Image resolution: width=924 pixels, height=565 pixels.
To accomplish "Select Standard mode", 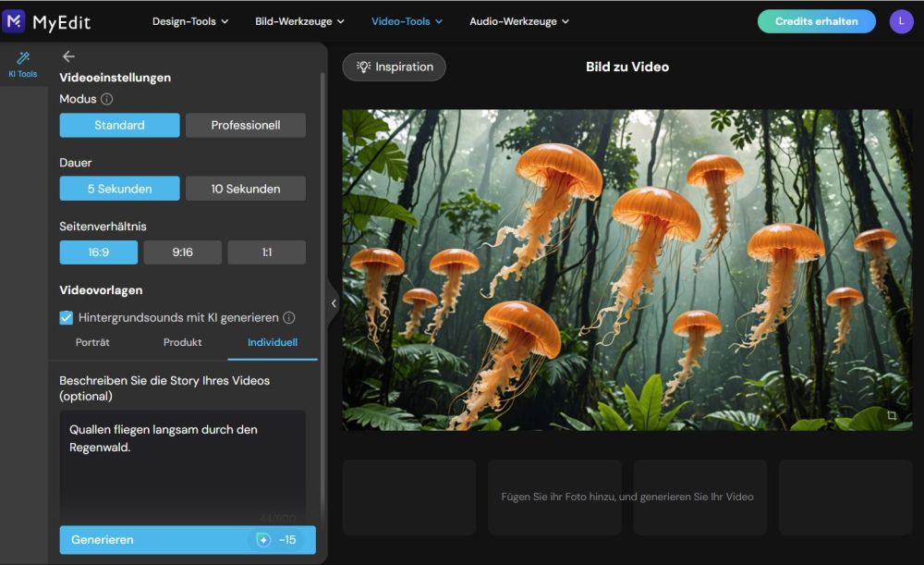I will click(x=119, y=125).
